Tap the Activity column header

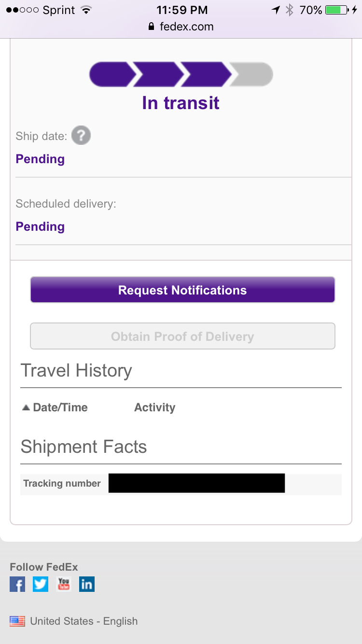tap(154, 407)
